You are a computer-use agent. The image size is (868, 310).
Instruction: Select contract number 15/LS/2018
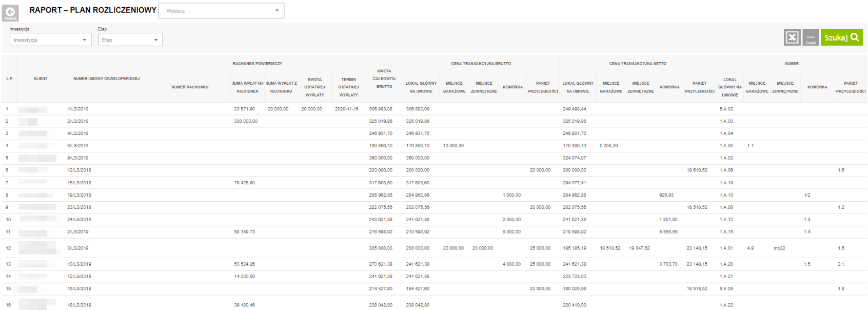[79, 183]
